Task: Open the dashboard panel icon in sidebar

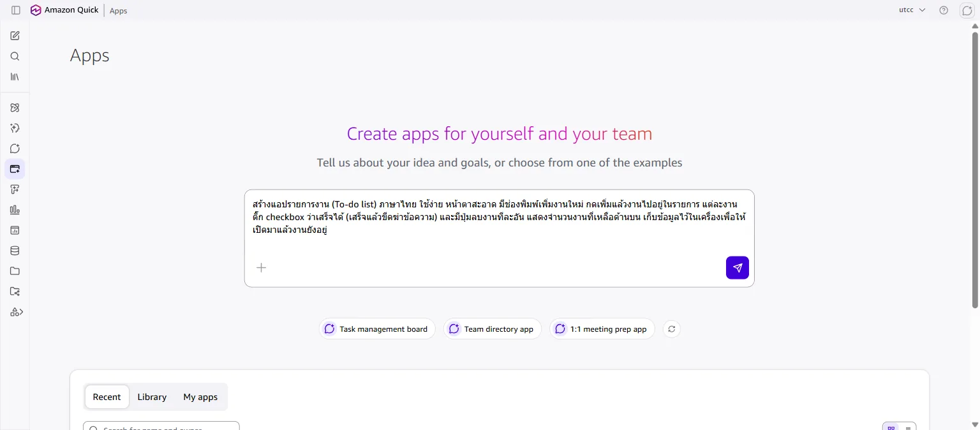Action: [x=15, y=230]
